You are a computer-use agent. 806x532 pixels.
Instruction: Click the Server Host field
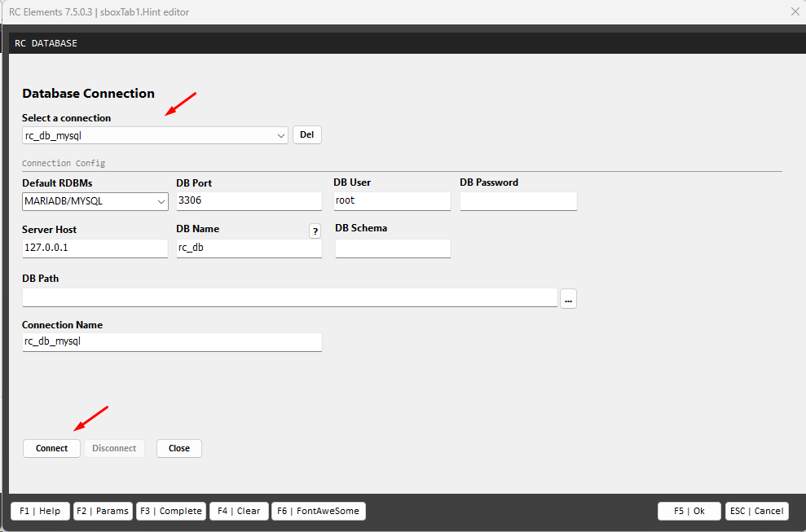[x=95, y=248]
